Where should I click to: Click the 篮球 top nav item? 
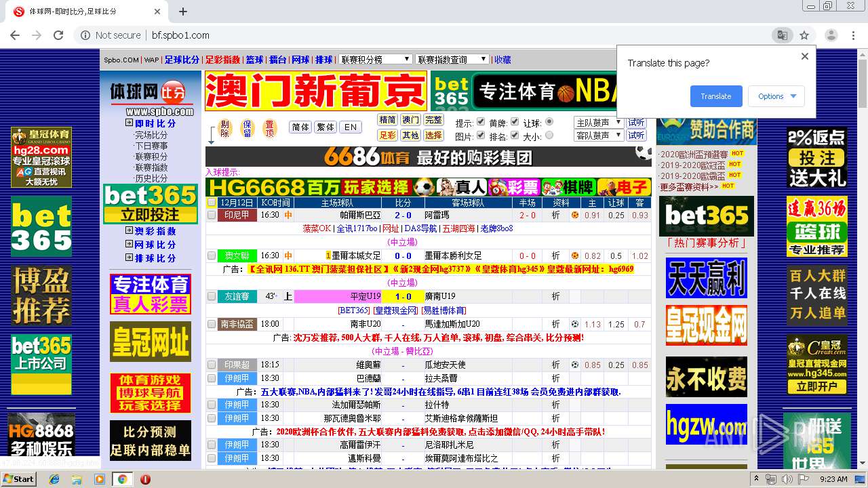click(254, 60)
